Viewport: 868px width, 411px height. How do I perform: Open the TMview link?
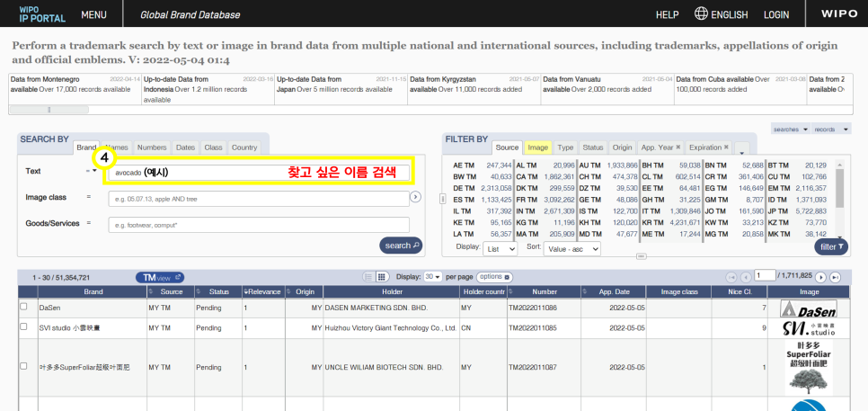[160, 277]
